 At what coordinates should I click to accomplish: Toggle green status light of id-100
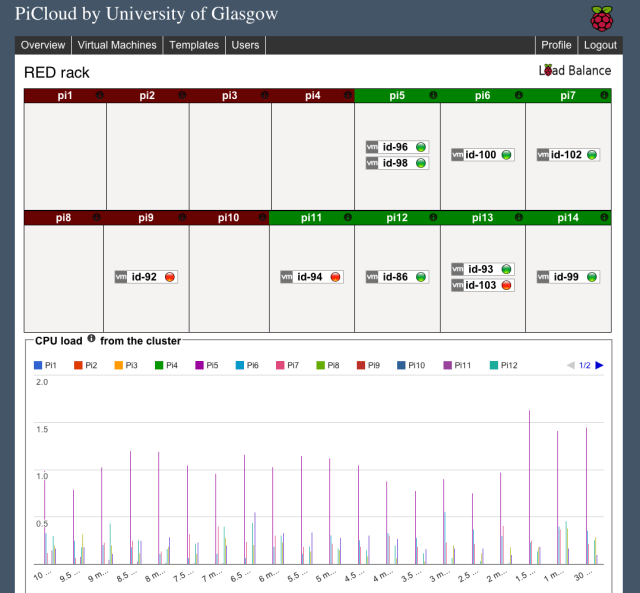(x=506, y=155)
